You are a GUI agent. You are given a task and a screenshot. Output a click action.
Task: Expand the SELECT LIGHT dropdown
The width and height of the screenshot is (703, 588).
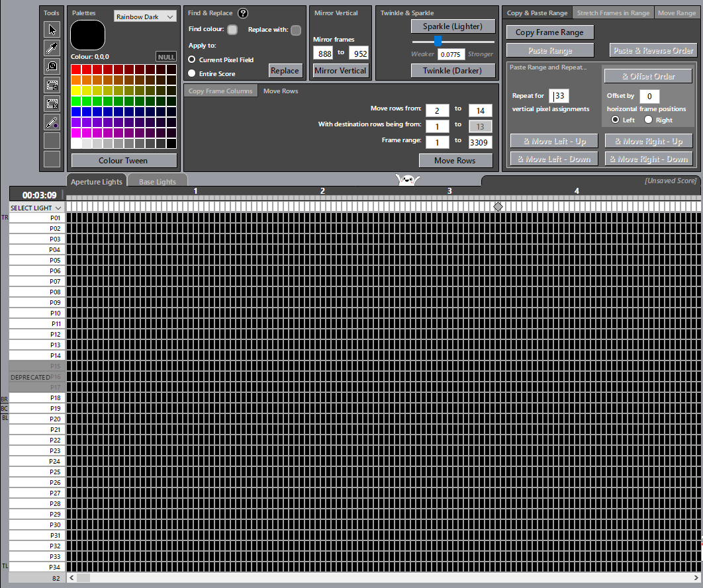pyautogui.click(x=36, y=208)
